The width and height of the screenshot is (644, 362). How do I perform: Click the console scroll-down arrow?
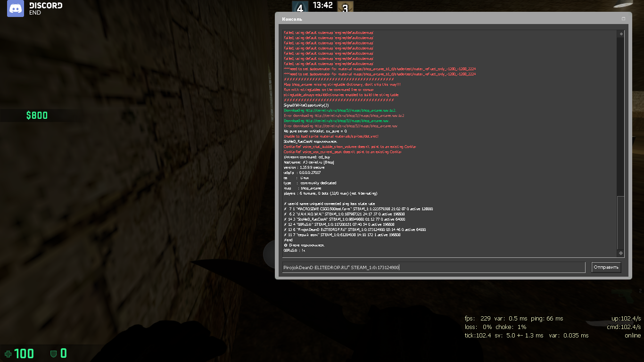point(621,254)
